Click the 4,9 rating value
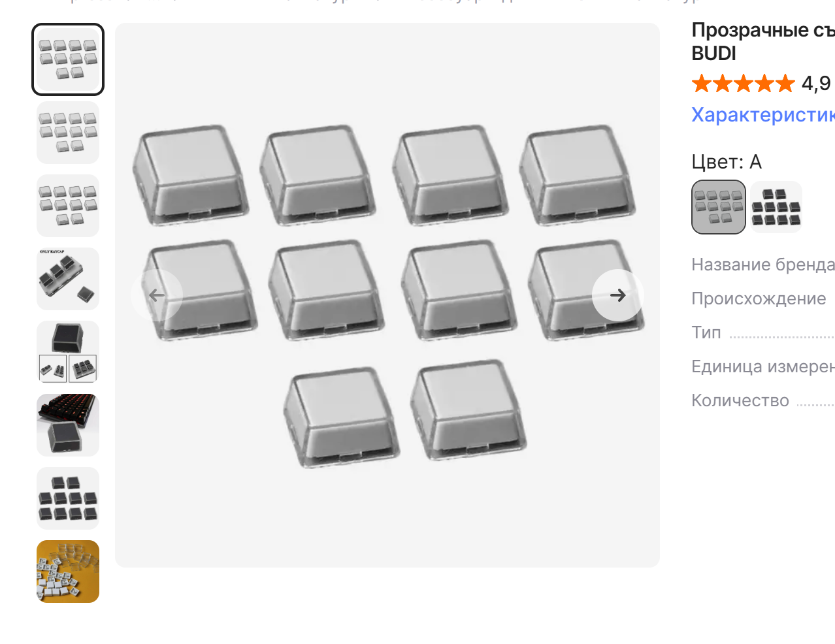 pos(816,84)
